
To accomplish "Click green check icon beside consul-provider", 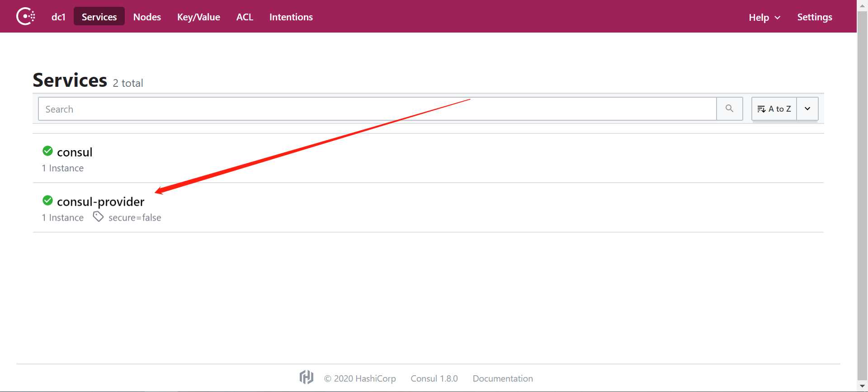I will (47, 200).
